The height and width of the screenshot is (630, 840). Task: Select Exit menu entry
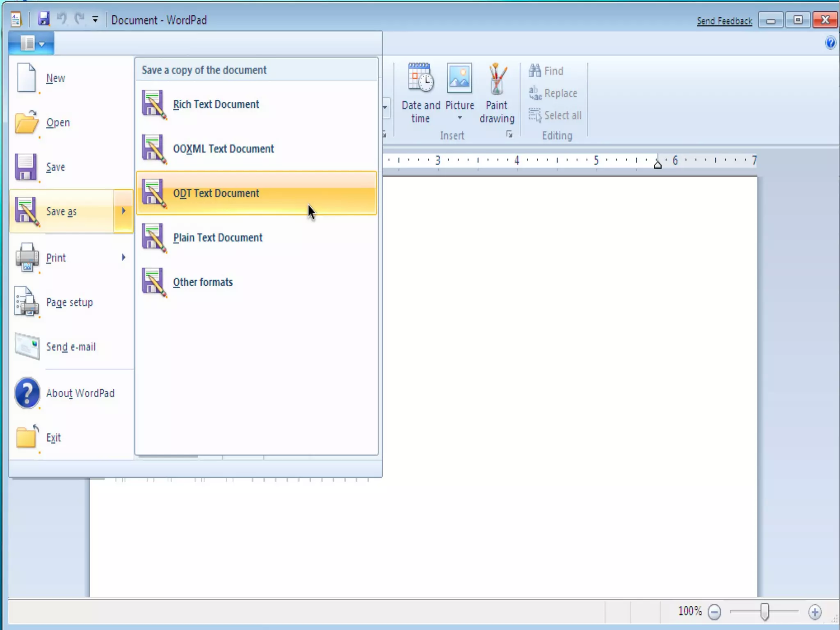click(x=71, y=438)
